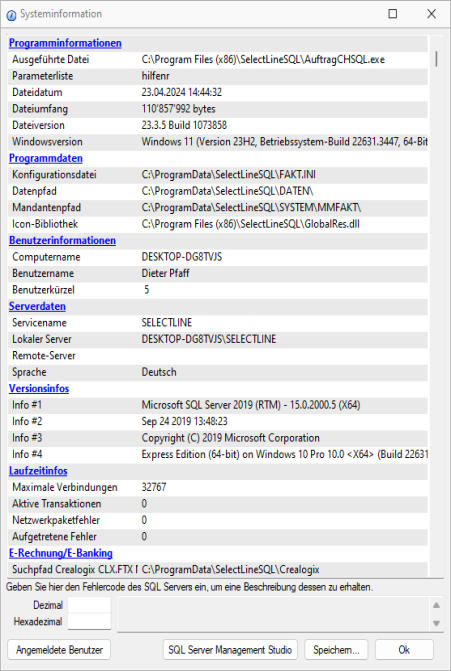The width and height of the screenshot is (451, 671).
Task: Select the Info #2 value Sep 24 2019
Action: click(x=184, y=421)
